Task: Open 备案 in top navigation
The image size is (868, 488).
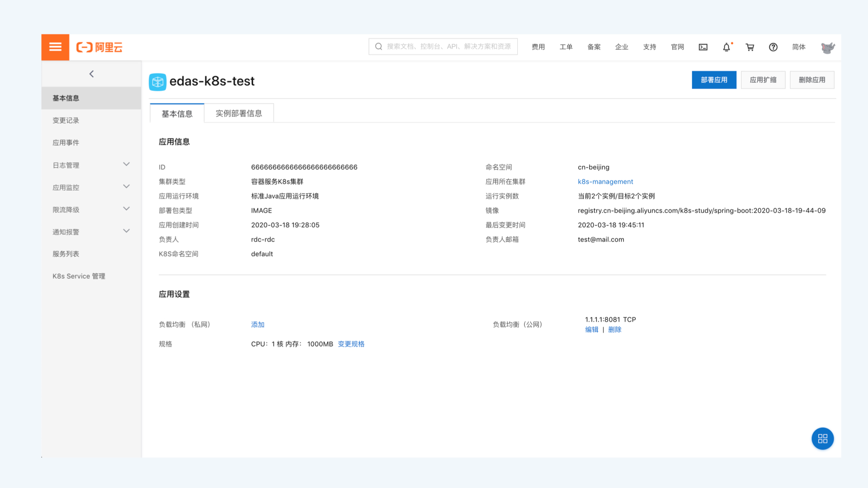Action: pos(594,47)
